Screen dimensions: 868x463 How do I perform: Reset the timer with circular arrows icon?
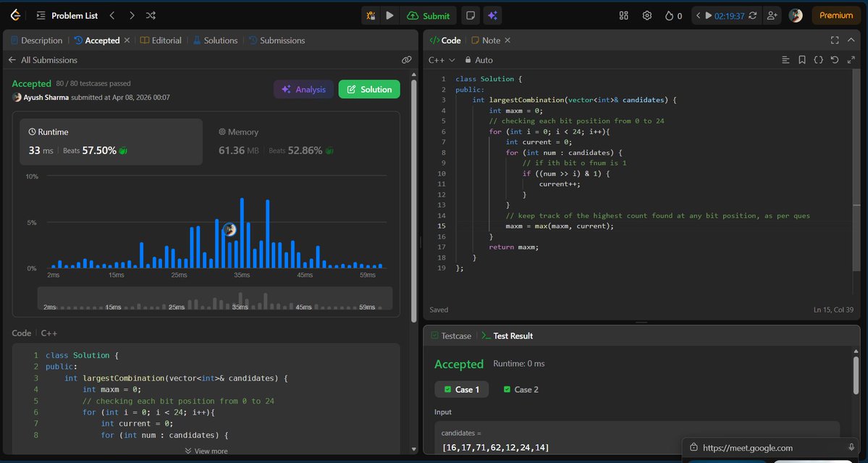coord(752,15)
